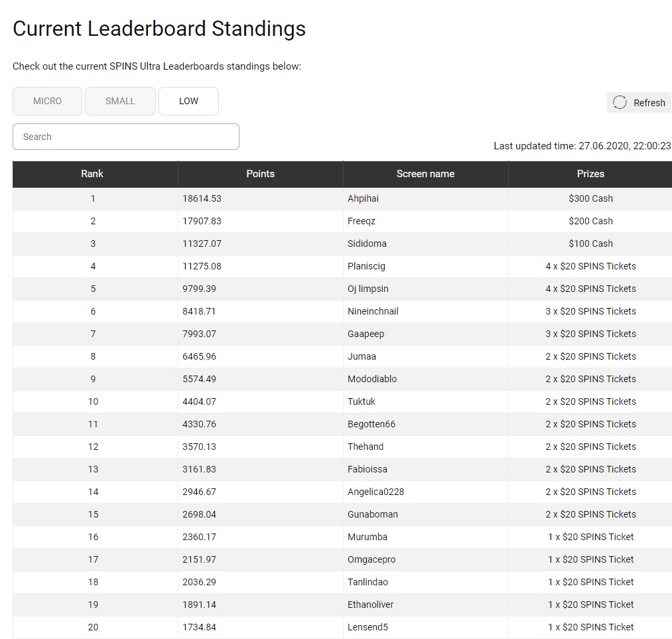
Task: Click the Screen name column header
Action: 425,174
